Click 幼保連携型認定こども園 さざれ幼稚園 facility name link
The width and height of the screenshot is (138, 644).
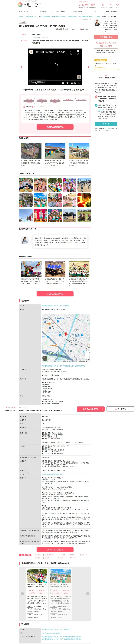(55, 306)
